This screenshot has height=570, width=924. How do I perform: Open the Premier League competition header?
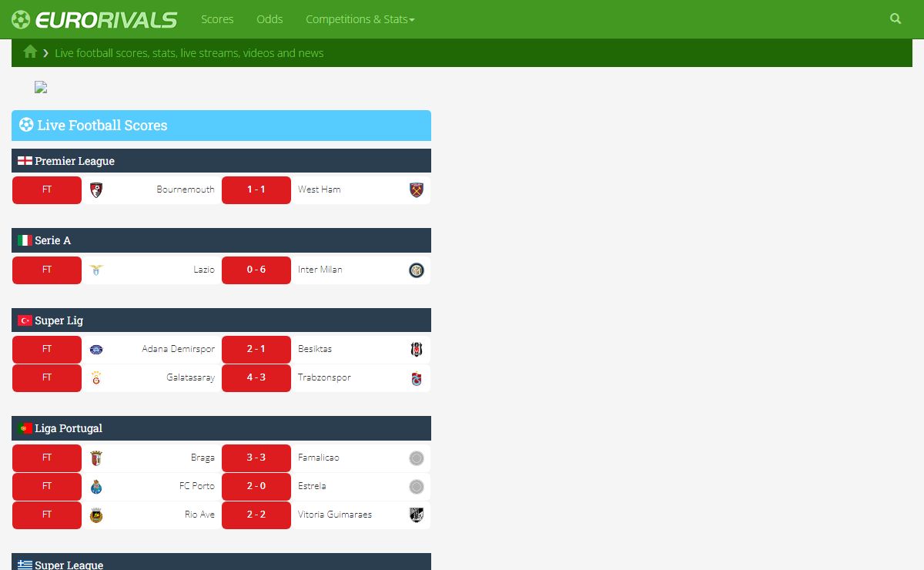[221, 161]
